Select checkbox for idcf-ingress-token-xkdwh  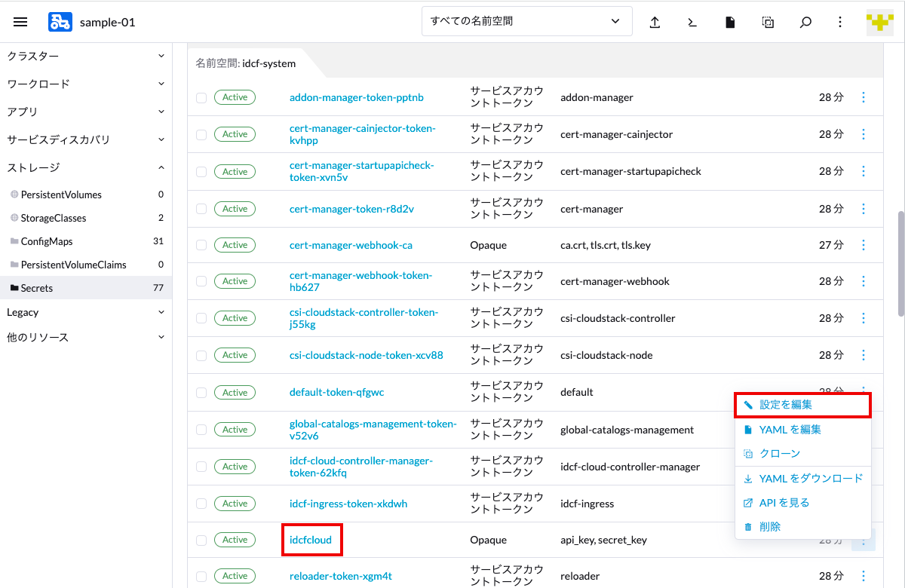click(x=201, y=504)
